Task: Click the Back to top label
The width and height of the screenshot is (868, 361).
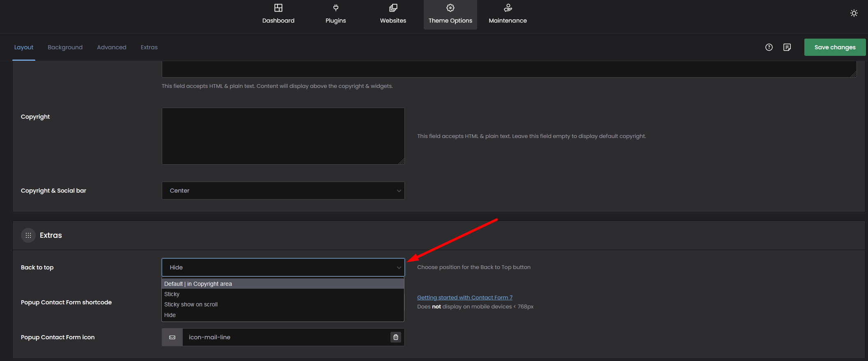Action: tap(37, 267)
